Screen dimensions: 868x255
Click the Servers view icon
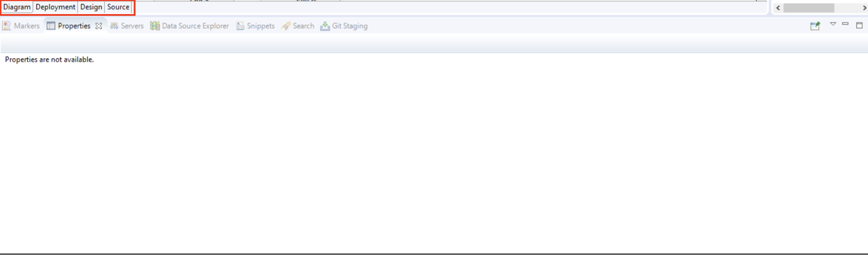click(114, 26)
